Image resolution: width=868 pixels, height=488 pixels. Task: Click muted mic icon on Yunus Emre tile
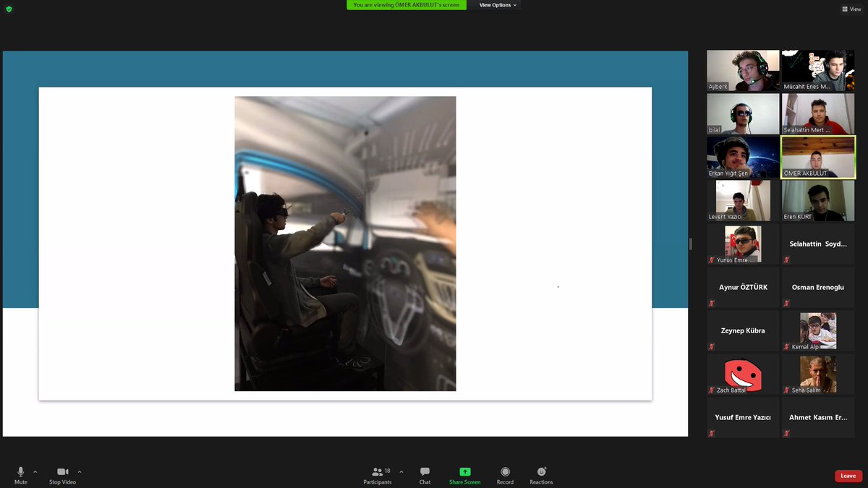pos(712,260)
